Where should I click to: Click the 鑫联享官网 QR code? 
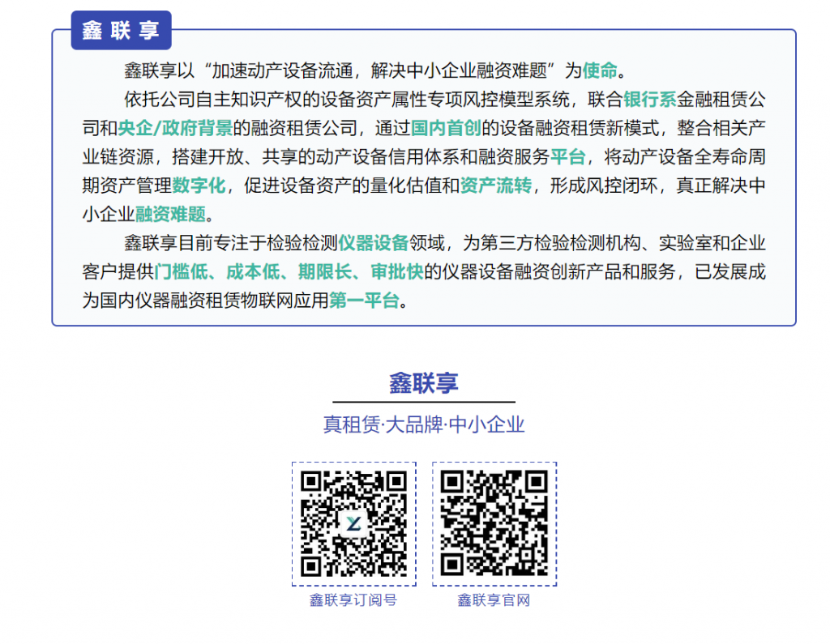494,523
